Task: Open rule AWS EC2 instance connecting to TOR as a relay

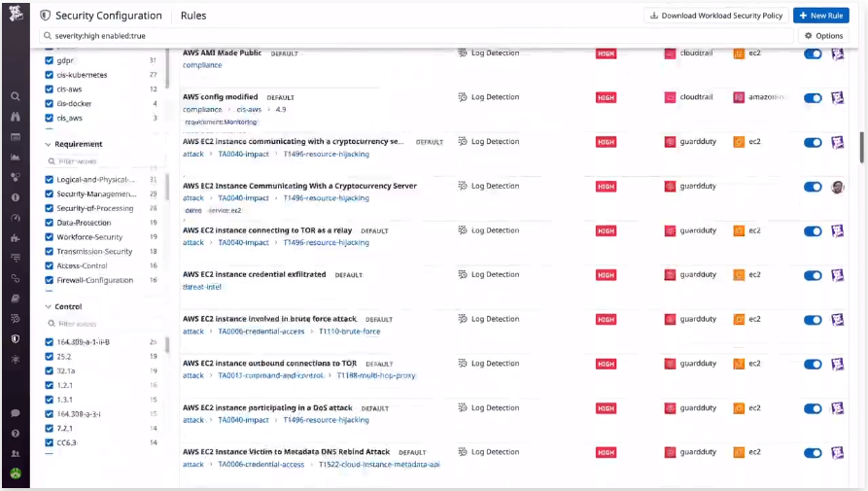Action: click(267, 230)
